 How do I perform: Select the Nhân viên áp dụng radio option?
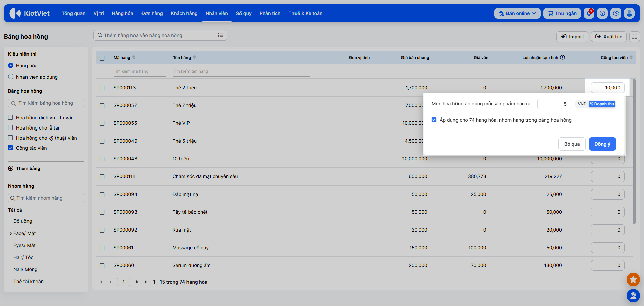click(x=11, y=77)
